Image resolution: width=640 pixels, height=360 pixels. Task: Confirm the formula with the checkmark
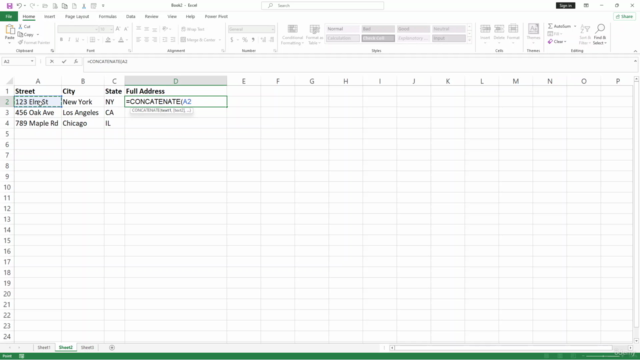[x=64, y=61]
